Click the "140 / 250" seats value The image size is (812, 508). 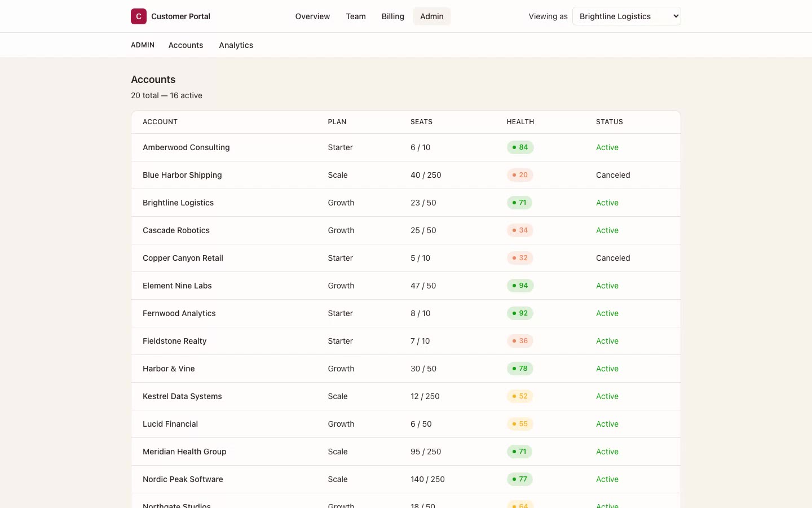click(x=427, y=479)
